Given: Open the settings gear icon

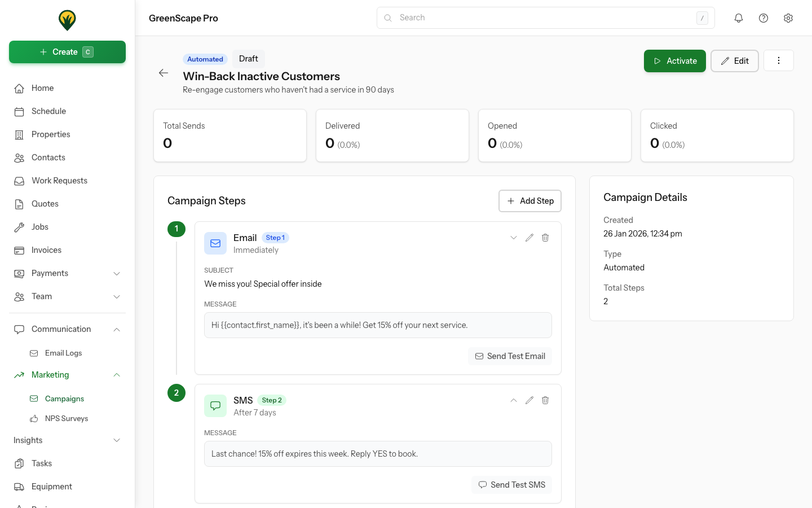Looking at the screenshot, I should tap(788, 17).
